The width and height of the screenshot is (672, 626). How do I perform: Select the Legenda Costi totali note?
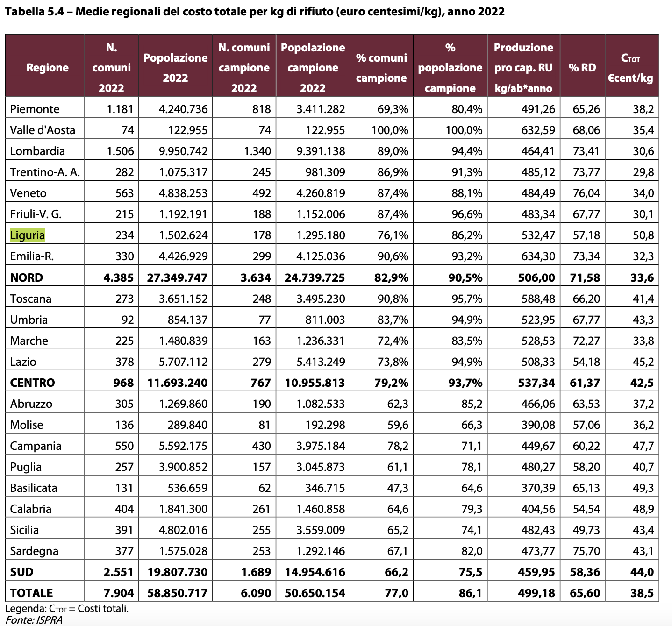(67, 608)
